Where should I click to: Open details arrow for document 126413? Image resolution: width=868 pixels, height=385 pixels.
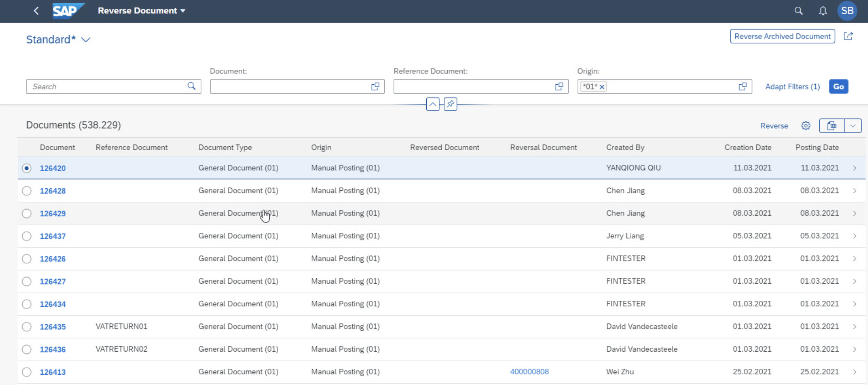coord(855,372)
